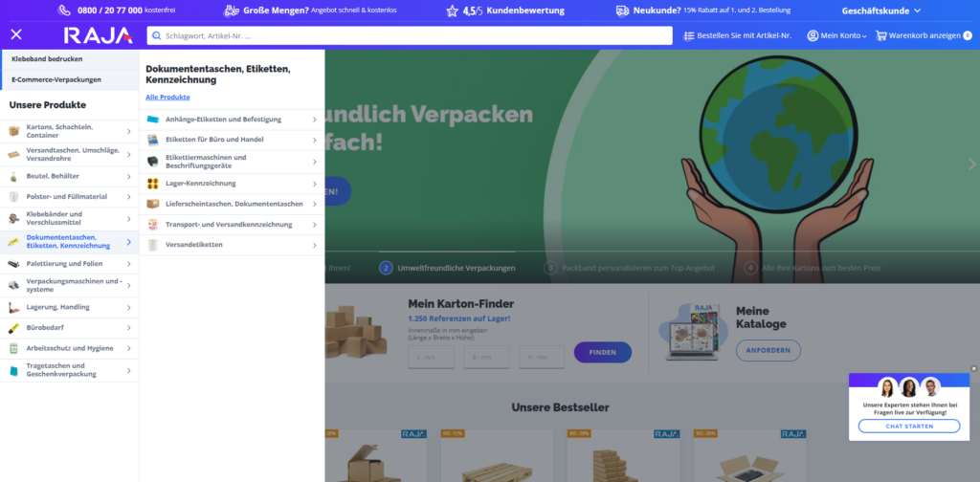Click the list icon for ordering by Artikel-Nr.
Image resolution: width=980 pixels, height=482 pixels.
[x=689, y=35]
